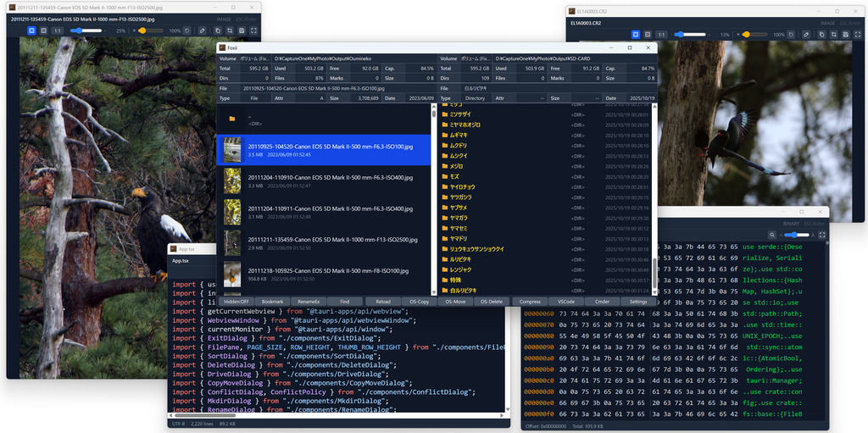Click the pencil edit icon in the EL1A0003.CR2 viewer
Image resolution: width=868 pixels, height=433 pixels.
807,35
